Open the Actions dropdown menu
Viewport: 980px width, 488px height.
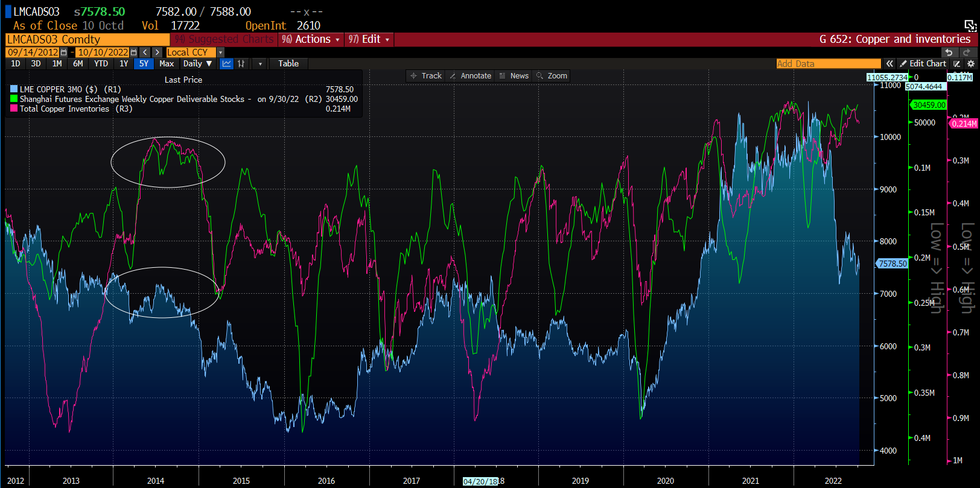tap(311, 39)
